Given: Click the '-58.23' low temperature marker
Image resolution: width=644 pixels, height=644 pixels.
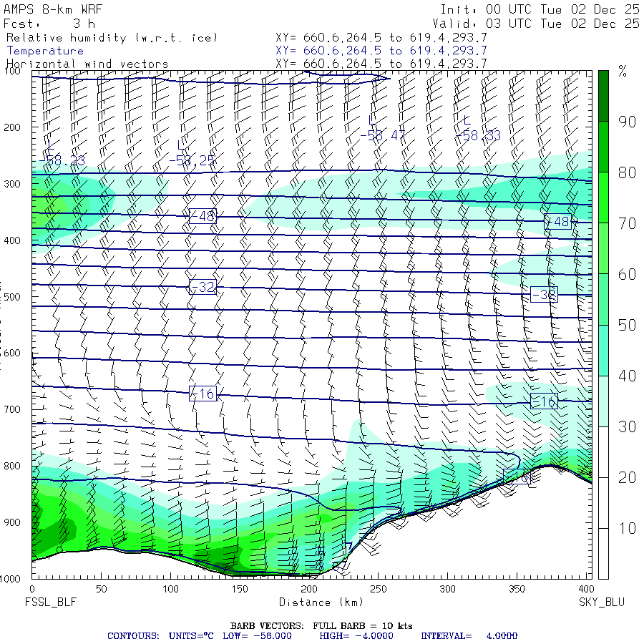Looking at the screenshot, I should click(62, 160).
